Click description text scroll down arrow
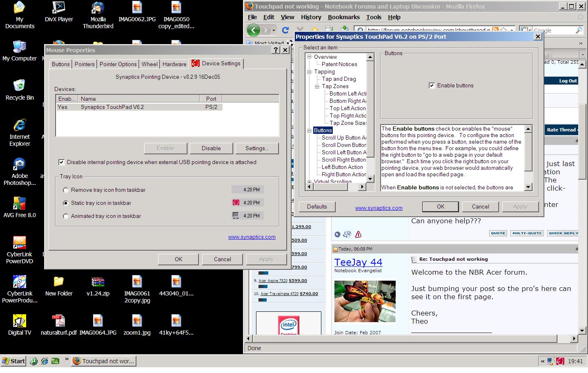This screenshot has width=588, height=373. coord(528,187)
